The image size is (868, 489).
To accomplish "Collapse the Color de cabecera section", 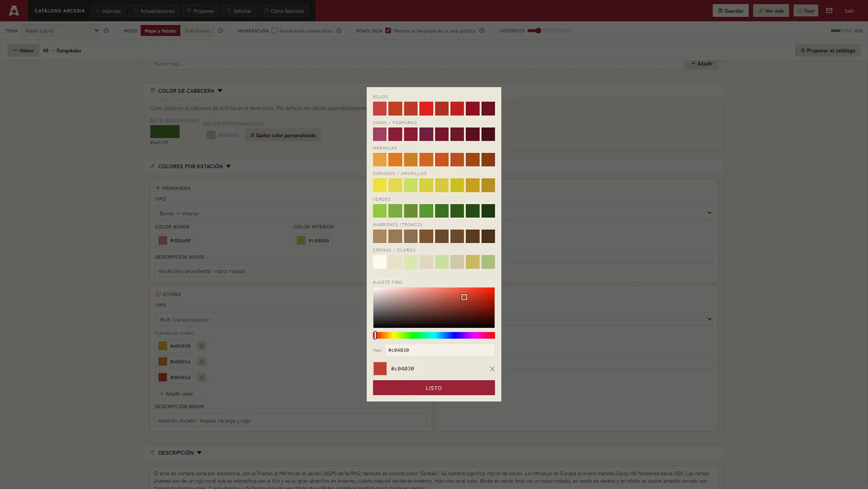I will click(x=220, y=91).
